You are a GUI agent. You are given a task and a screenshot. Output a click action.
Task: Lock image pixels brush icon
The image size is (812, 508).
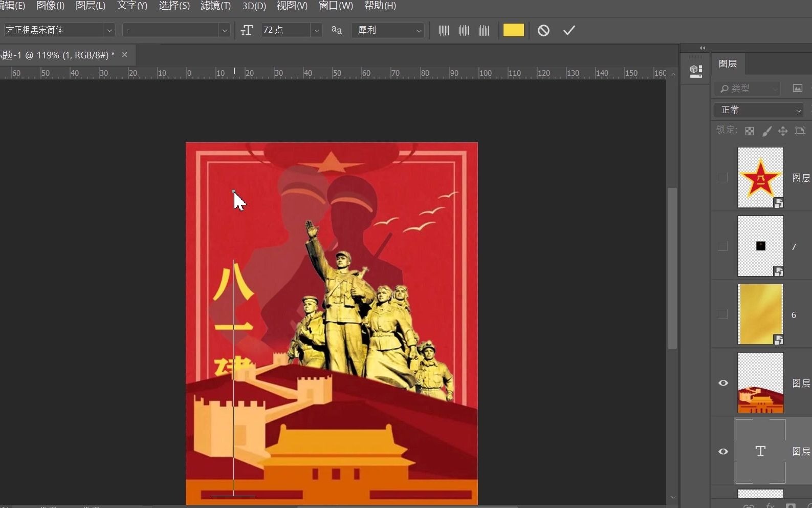coord(766,131)
